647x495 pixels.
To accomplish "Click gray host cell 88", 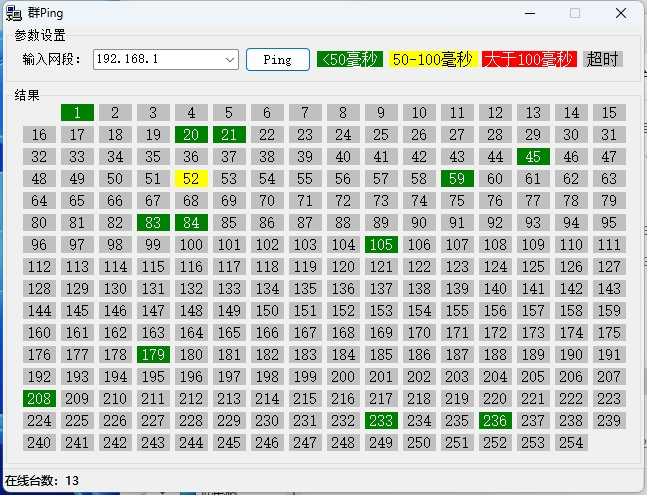I will [x=343, y=223].
